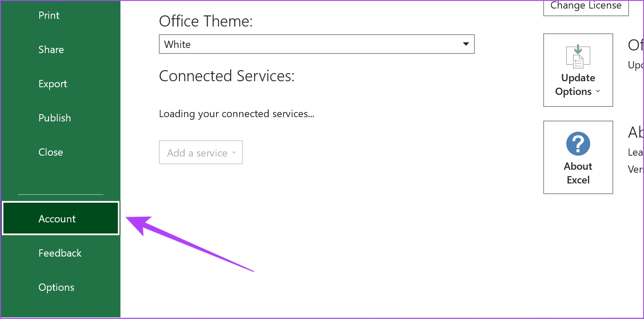Expand the Update Options chevron
The image size is (644, 319).
pos(598,92)
